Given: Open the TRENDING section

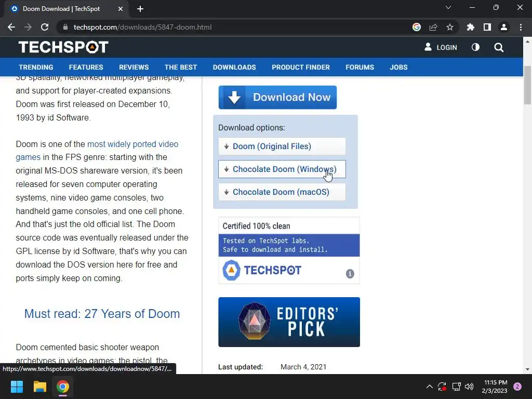Looking at the screenshot, I should 36,67.
